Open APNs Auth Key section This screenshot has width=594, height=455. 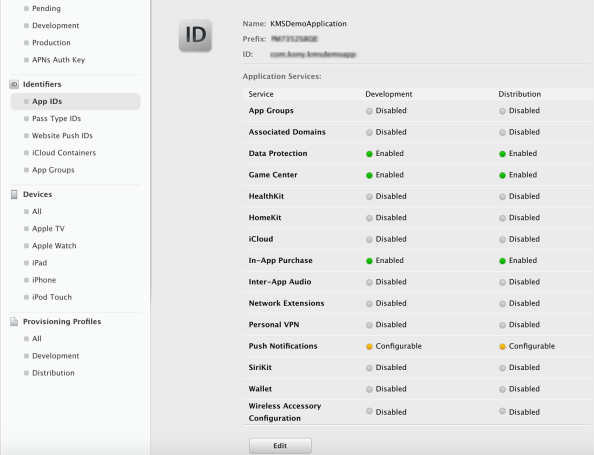click(58, 60)
